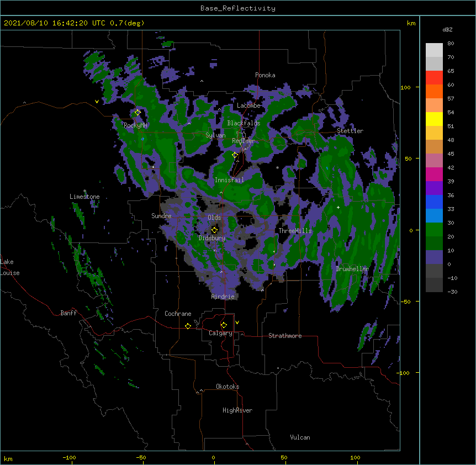Screen dimensions: 476x465
Task: Click the purple 36-39 legend swatch
Action: point(434,188)
